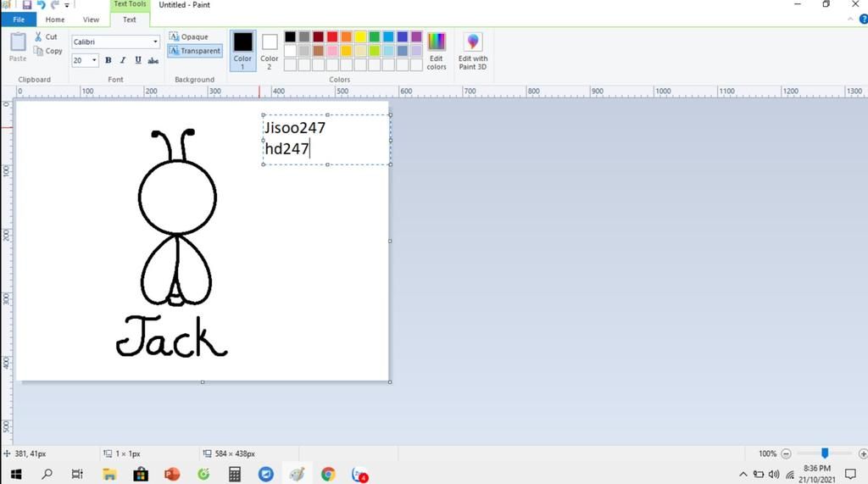Click Edit with Paint 3D

click(x=473, y=51)
